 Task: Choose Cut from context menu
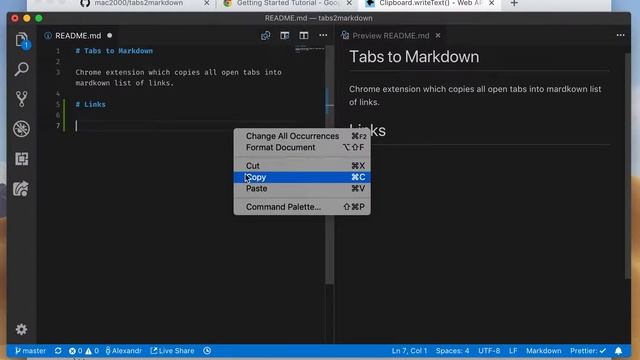302,166
